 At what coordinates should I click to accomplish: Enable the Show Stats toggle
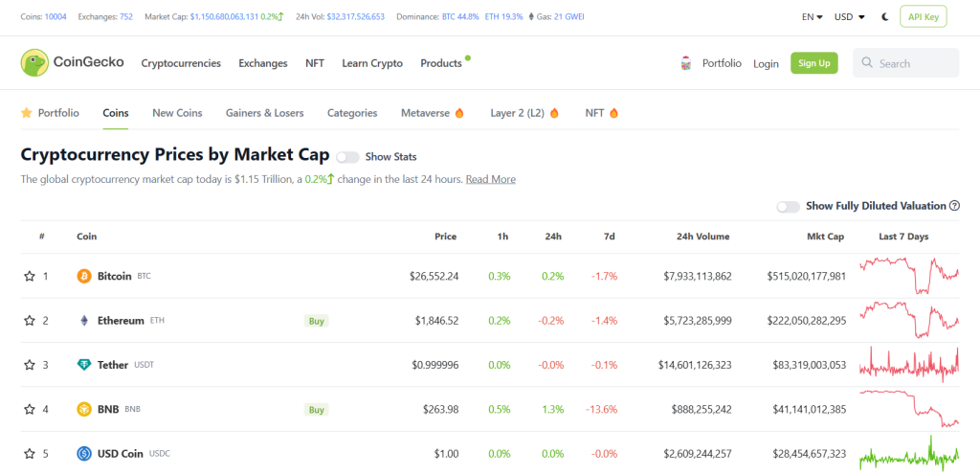coord(346,157)
